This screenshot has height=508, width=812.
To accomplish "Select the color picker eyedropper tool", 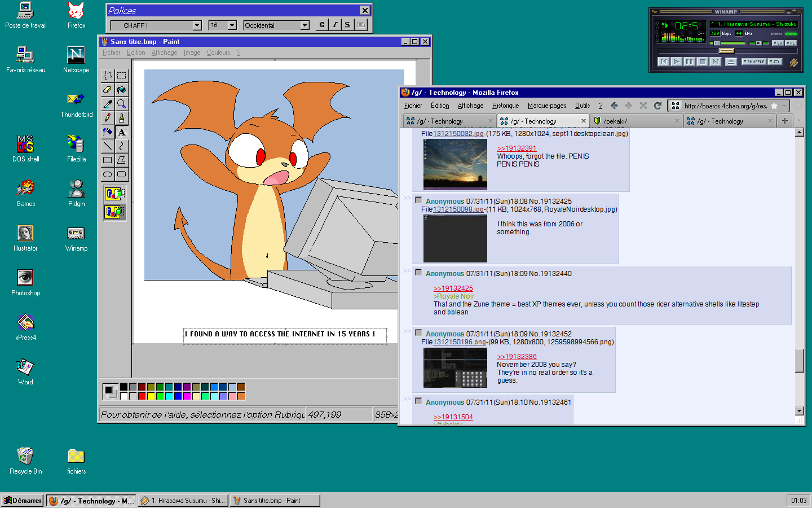I will (x=108, y=104).
